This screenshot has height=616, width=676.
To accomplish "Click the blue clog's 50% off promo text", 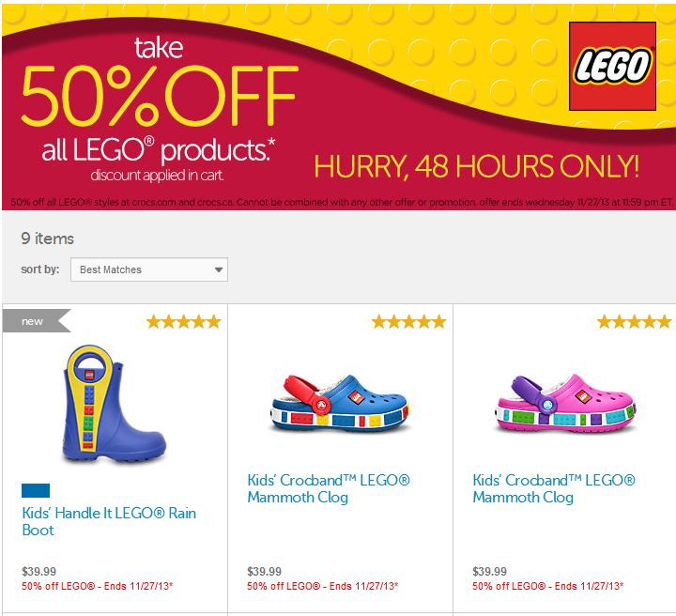I will click(x=323, y=586).
